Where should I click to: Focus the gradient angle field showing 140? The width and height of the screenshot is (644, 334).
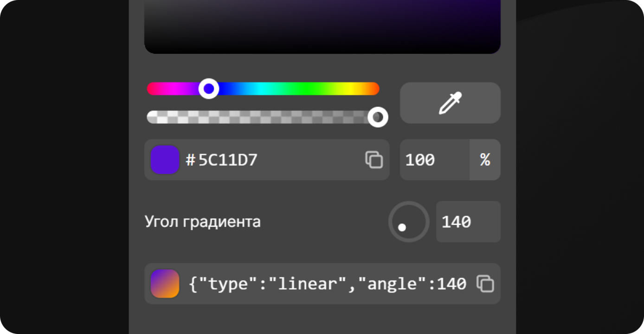tap(468, 222)
